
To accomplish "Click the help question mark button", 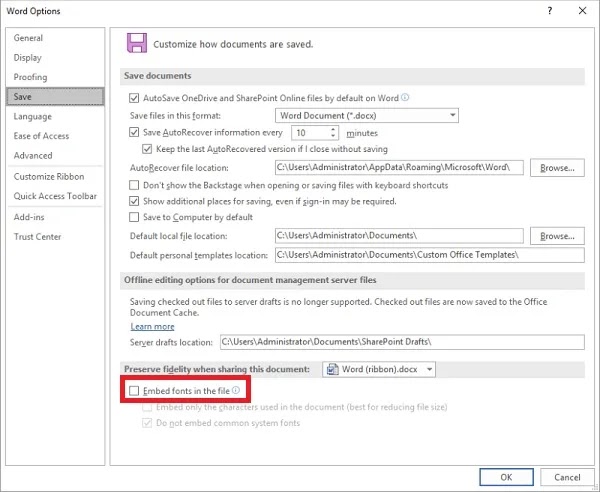I will pos(550,11).
